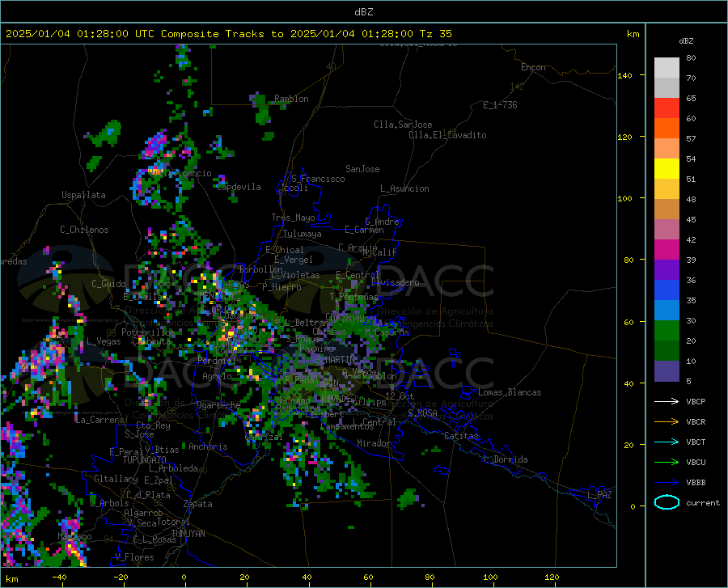
Task: Click the Lomas_Blancas label
Action: coord(510,392)
